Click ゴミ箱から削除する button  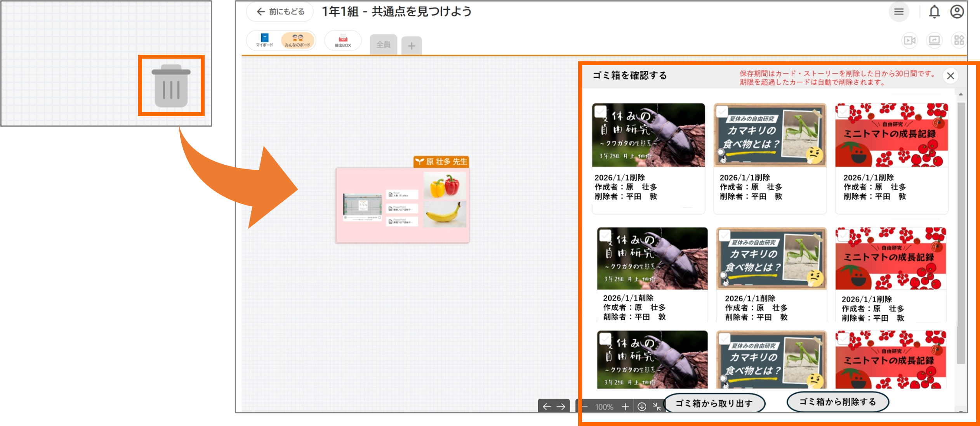(x=838, y=402)
